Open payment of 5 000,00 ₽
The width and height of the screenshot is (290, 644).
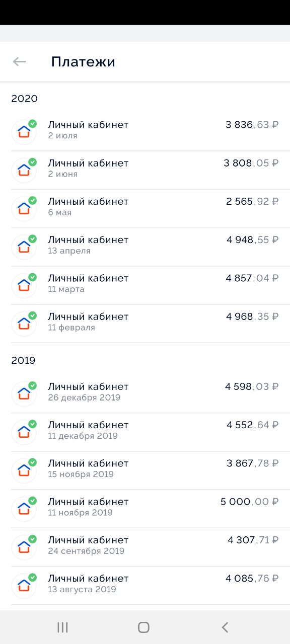pos(250,502)
